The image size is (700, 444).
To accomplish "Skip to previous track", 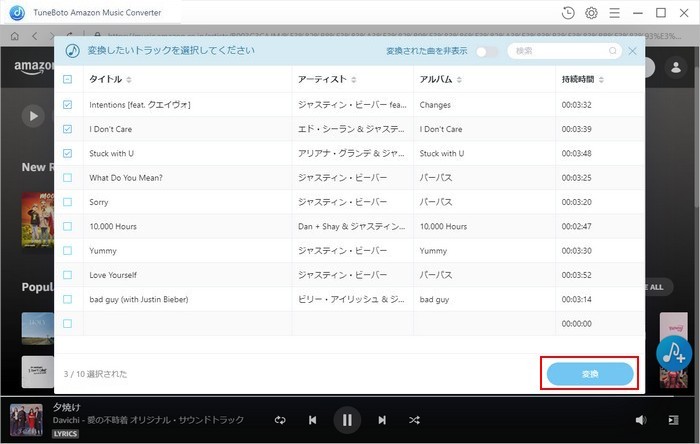I will 312,420.
